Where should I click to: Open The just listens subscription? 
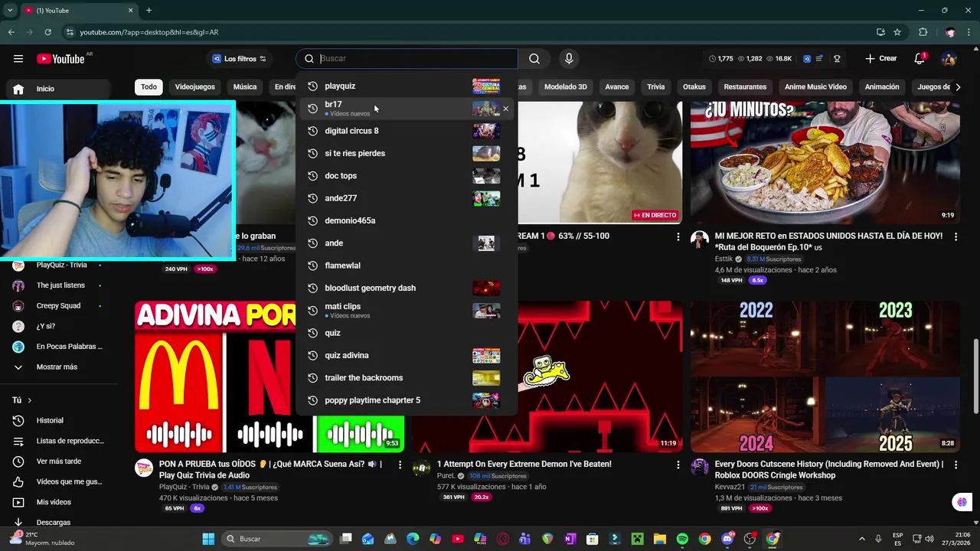57,285
